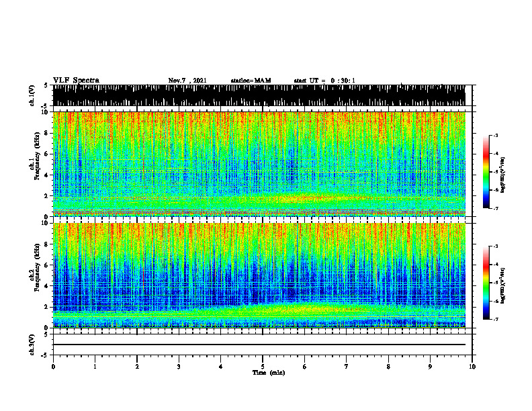Click time axis tick label "6"
The width and height of the screenshot is (532, 411).
pyautogui.click(x=305, y=367)
